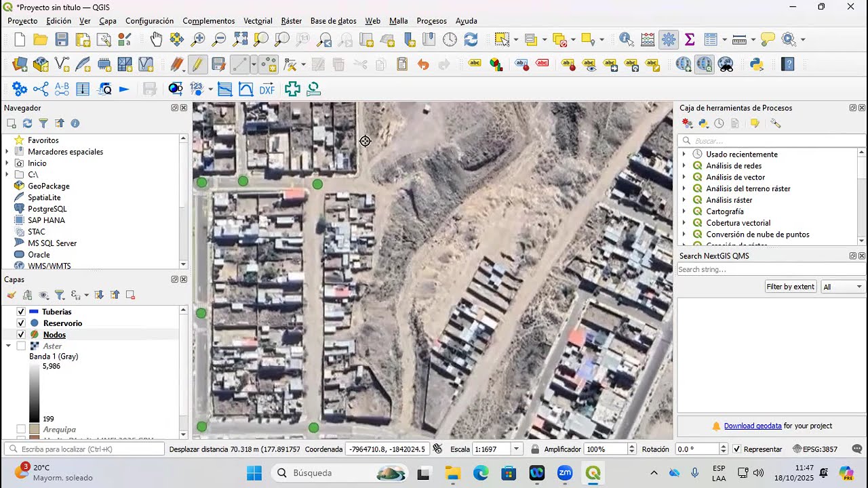Enable the Aster raster layer checkbox
Viewport: 868px width, 488px height.
tap(21, 346)
